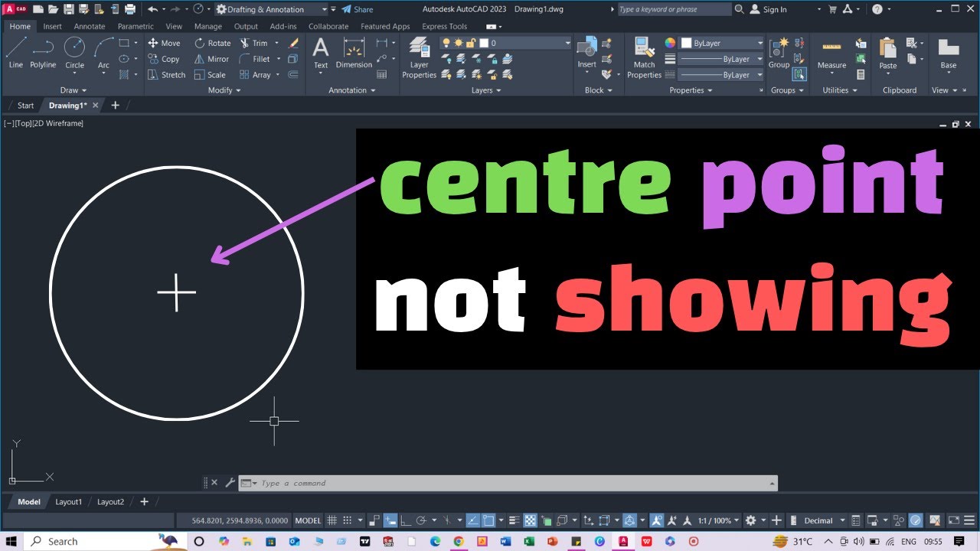Click the Stretch command

click(167, 75)
